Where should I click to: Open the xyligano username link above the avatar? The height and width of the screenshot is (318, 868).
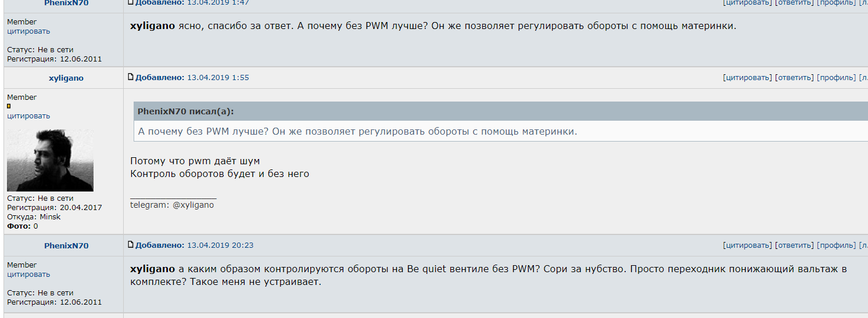pos(66,78)
